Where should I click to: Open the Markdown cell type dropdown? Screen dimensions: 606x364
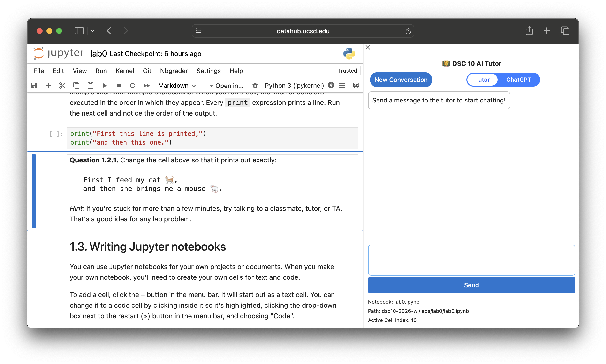pyautogui.click(x=177, y=86)
